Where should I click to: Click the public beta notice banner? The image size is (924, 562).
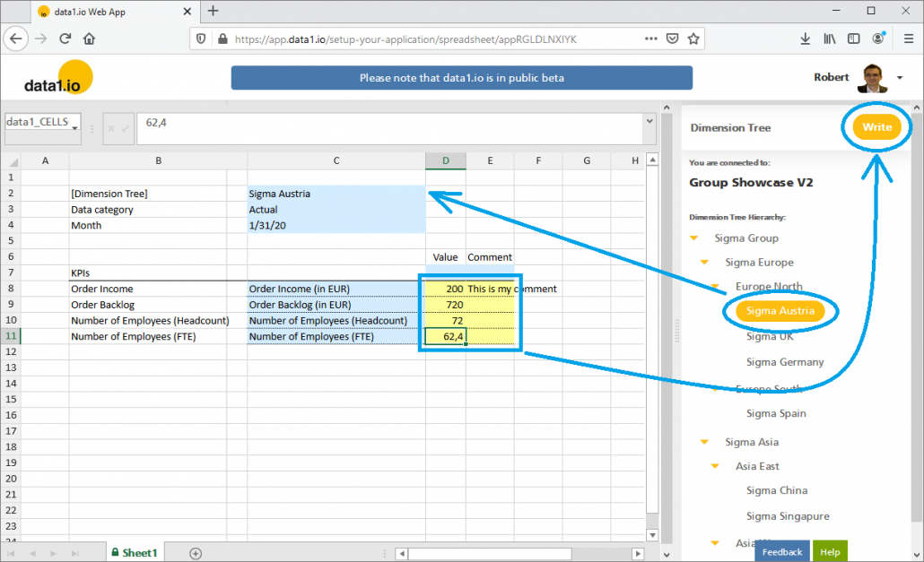click(x=461, y=78)
